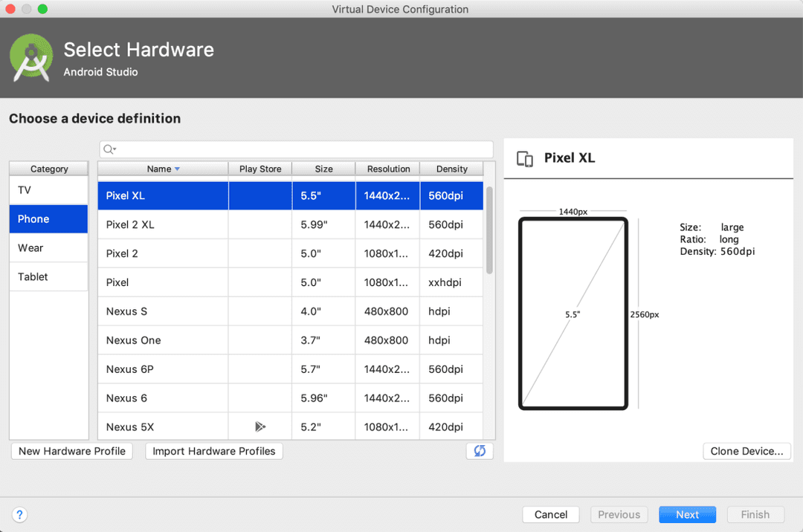803x532 pixels.
Task: Click 480x800 resolution in Nexus S row
Action: coord(386,311)
